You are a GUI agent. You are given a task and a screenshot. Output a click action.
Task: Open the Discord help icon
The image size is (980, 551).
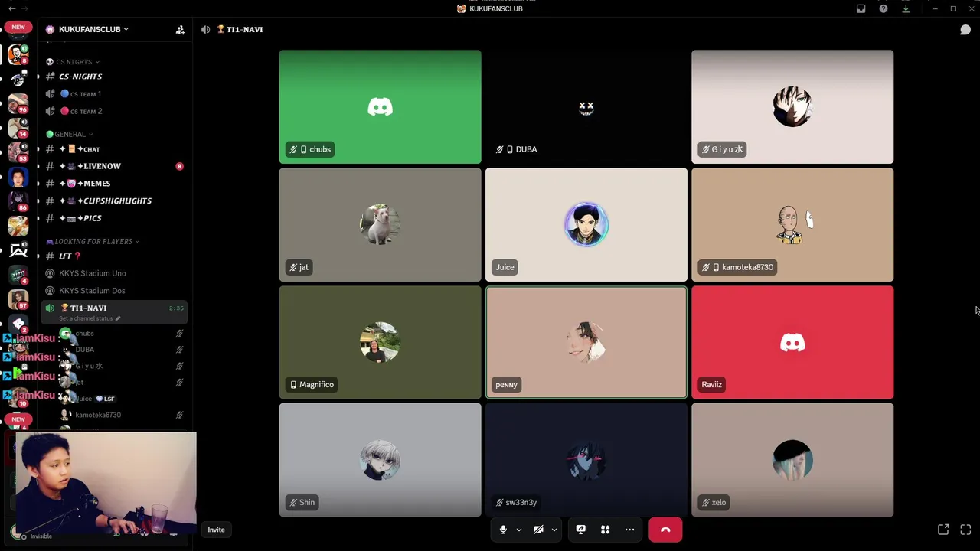pos(884,8)
